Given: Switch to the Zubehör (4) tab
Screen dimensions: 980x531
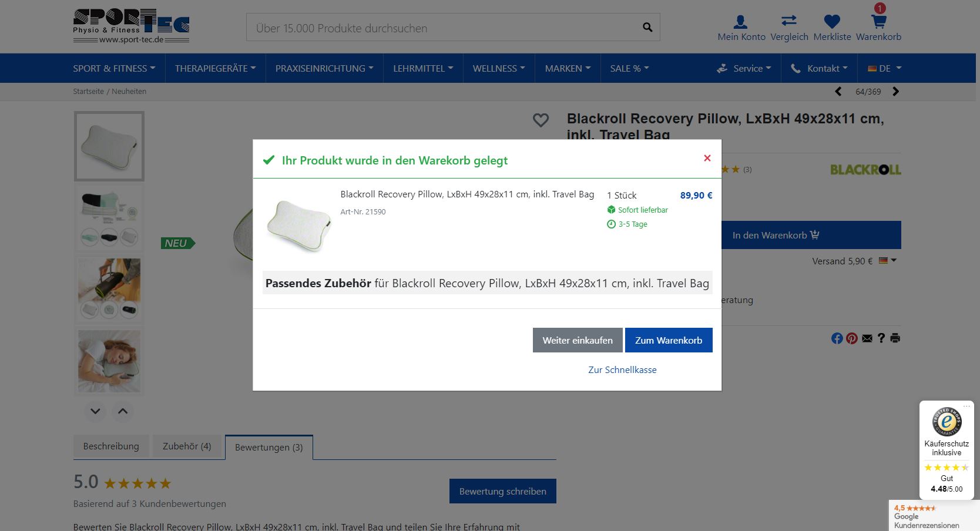Looking at the screenshot, I should pyautogui.click(x=187, y=446).
